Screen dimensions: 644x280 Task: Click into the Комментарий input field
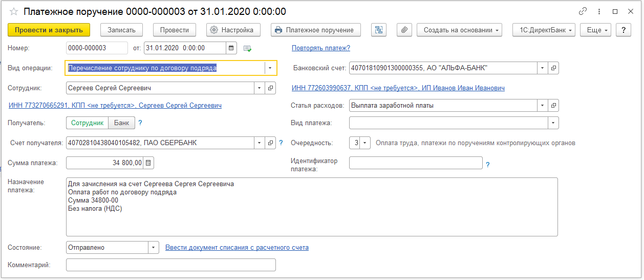coord(171,265)
